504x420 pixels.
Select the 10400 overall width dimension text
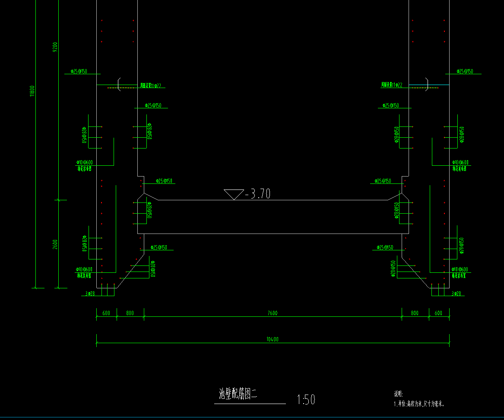click(273, 339)
